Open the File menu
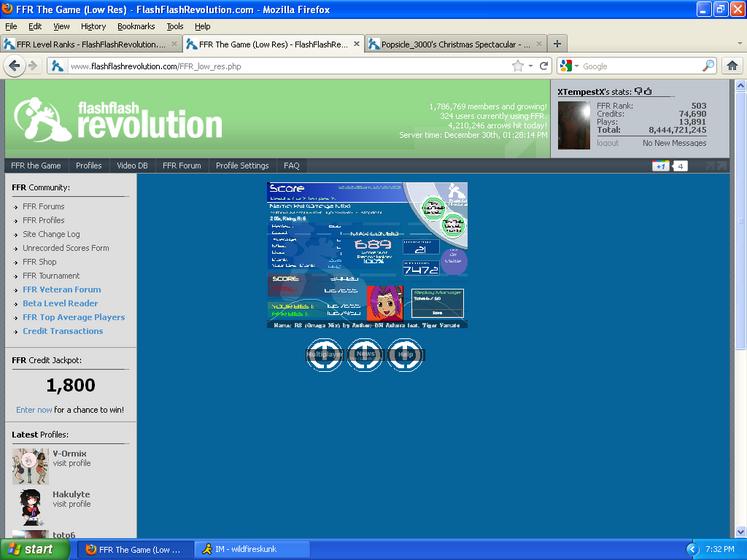 coord(11,26)
